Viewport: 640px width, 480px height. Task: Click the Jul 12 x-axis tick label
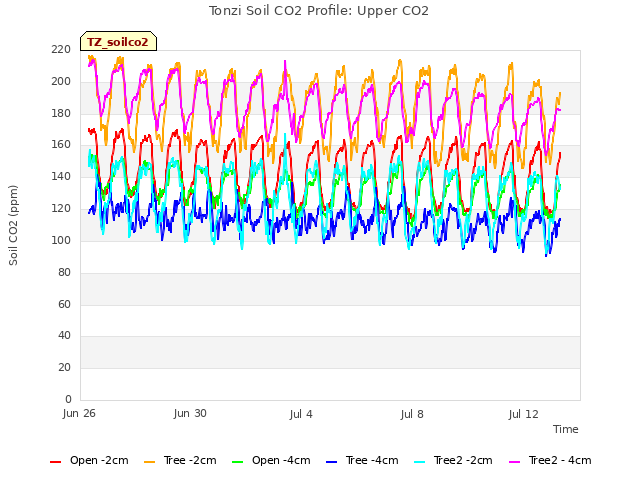pos(524,414)
